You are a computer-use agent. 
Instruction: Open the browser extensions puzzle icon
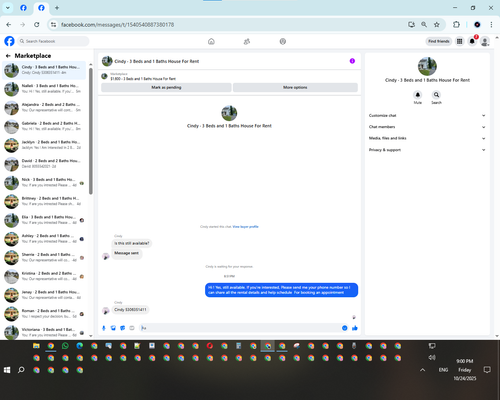[x=456, y=25]
